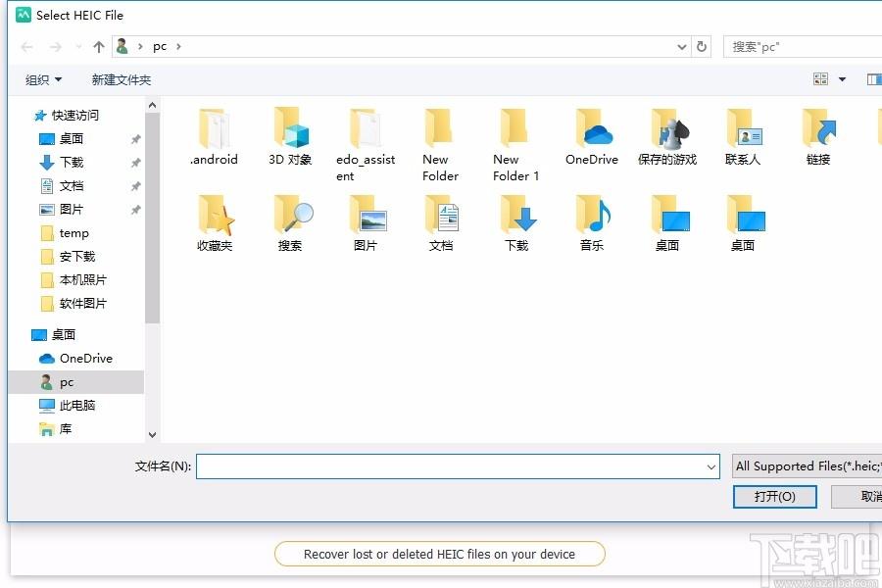
Task: Select pinned 图片 in sidebar
Action: click(x=72, y=210)
